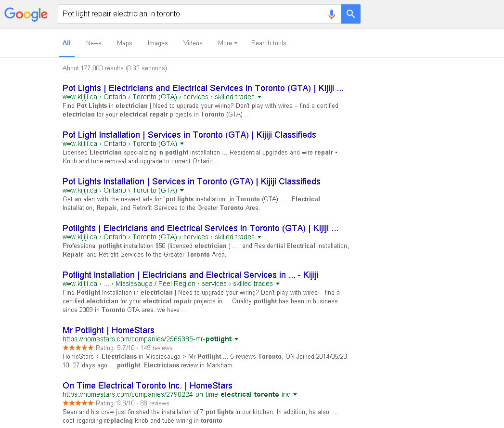The width and height of the screenshot is (504, 428).
Task: Click the 'Mississauga / Peel Region' breadcrumb text
Action: coord(155,284)
